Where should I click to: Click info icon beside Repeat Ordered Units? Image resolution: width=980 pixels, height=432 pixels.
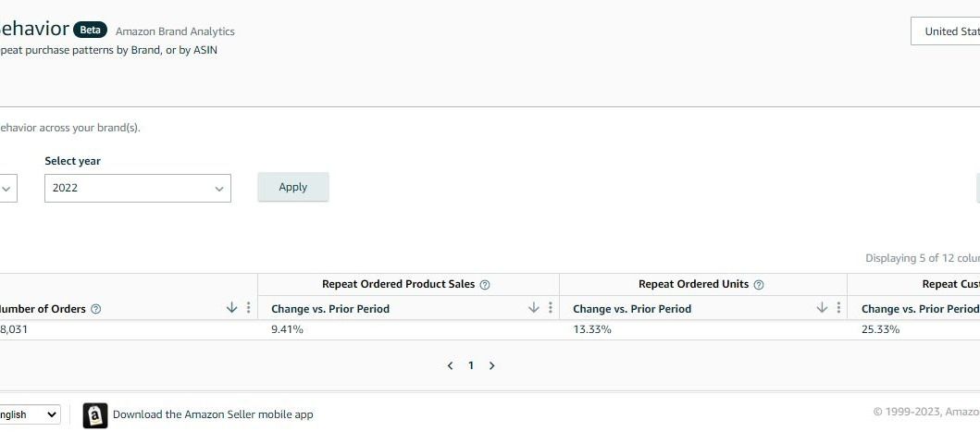click(759, 285)
